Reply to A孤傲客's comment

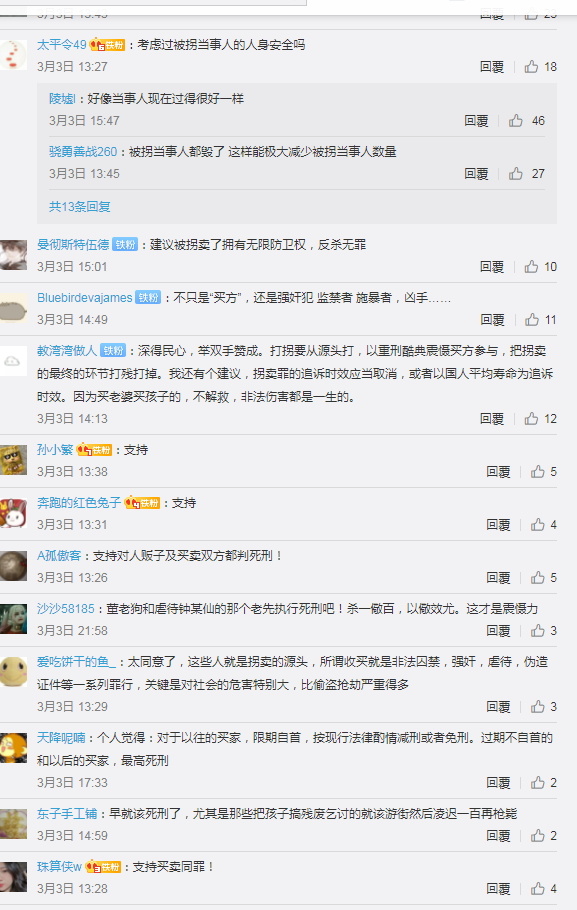click(498, 578)
